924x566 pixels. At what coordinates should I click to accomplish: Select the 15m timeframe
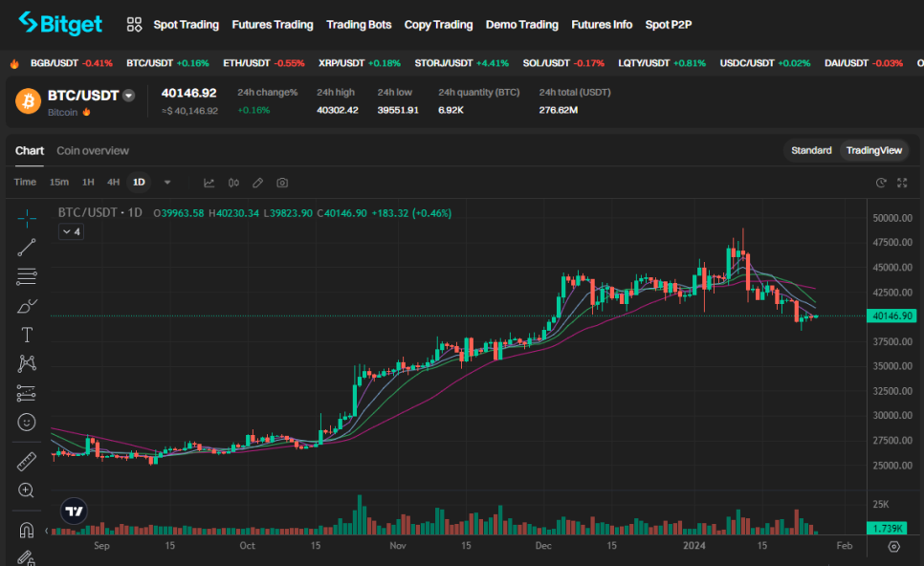[59, 182]
